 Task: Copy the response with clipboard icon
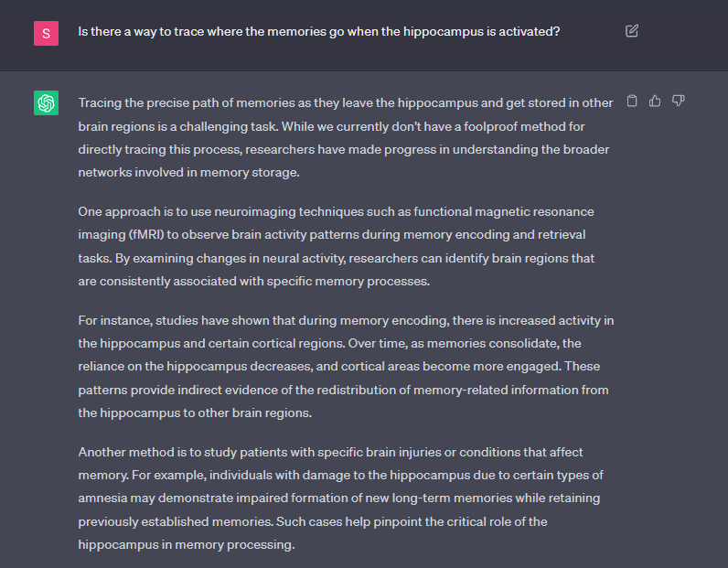632,101
